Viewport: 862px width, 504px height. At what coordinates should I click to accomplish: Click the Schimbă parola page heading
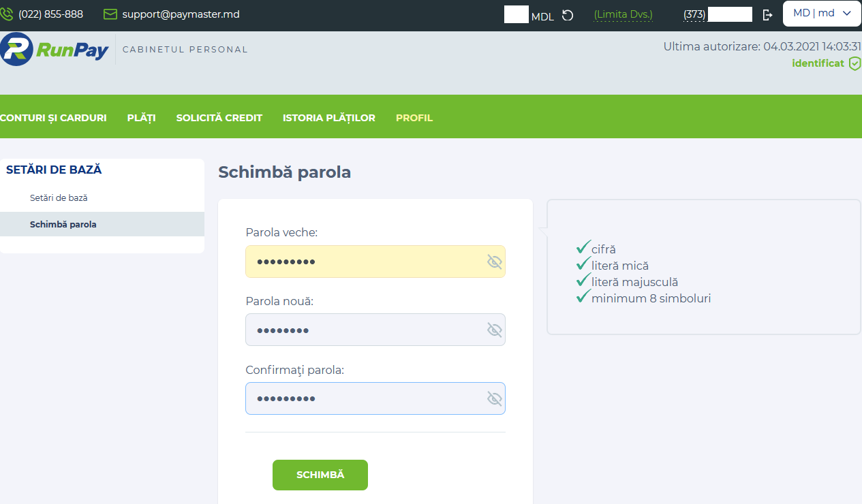coord(284,172)
